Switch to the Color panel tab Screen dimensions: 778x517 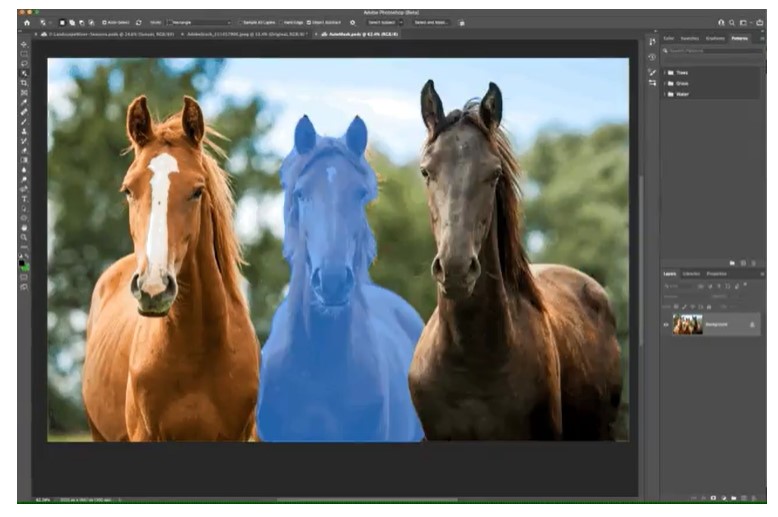coord(669,38)
